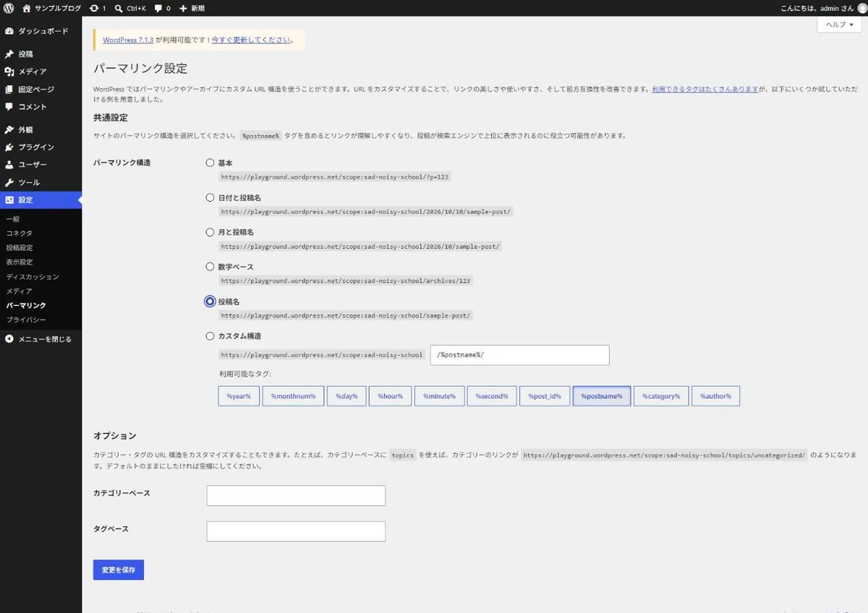Click the ?p=123 example URL
Screen dimensions: 868x613
(x=336, y=177)
